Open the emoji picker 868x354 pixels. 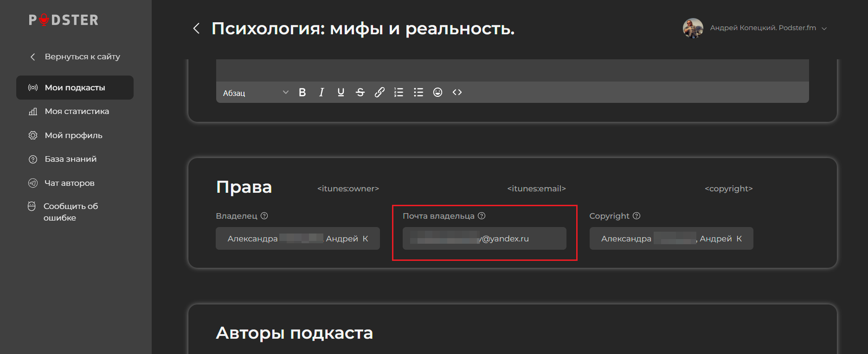click(437, 92)
